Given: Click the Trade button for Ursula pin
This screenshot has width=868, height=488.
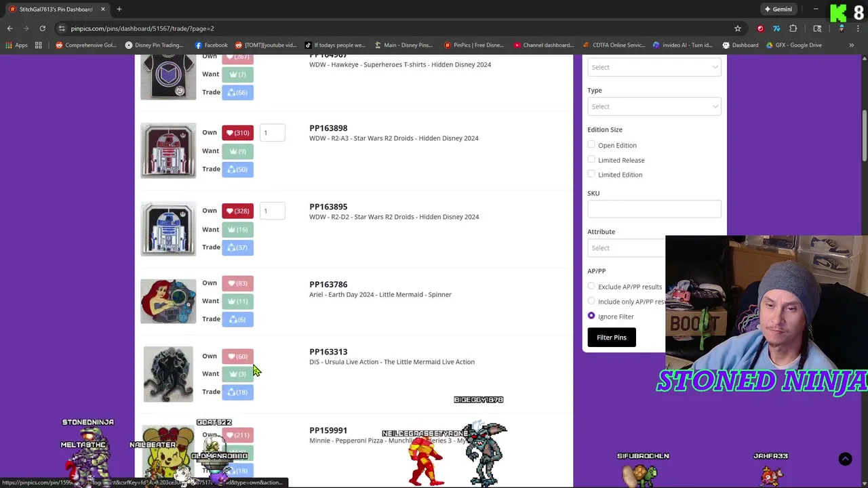Looking at the screenshot, I should tap(237, 392).
